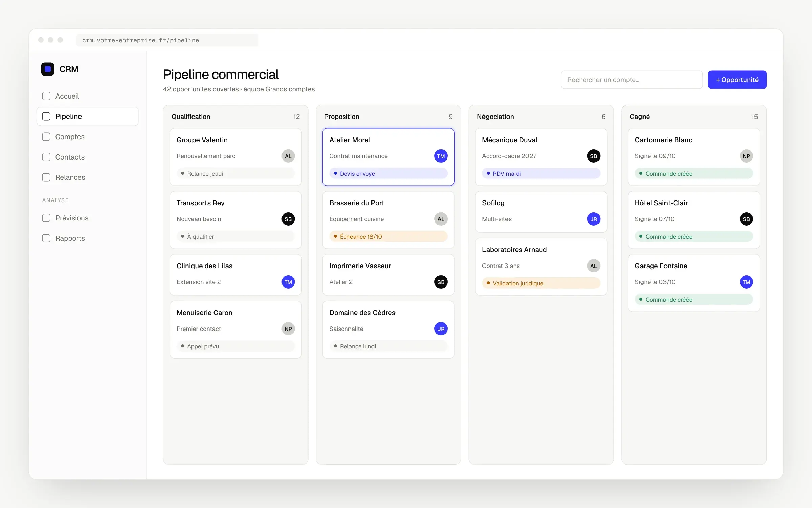
Task: Open Rapports in the Analyse section
Action: pos(88,238)
